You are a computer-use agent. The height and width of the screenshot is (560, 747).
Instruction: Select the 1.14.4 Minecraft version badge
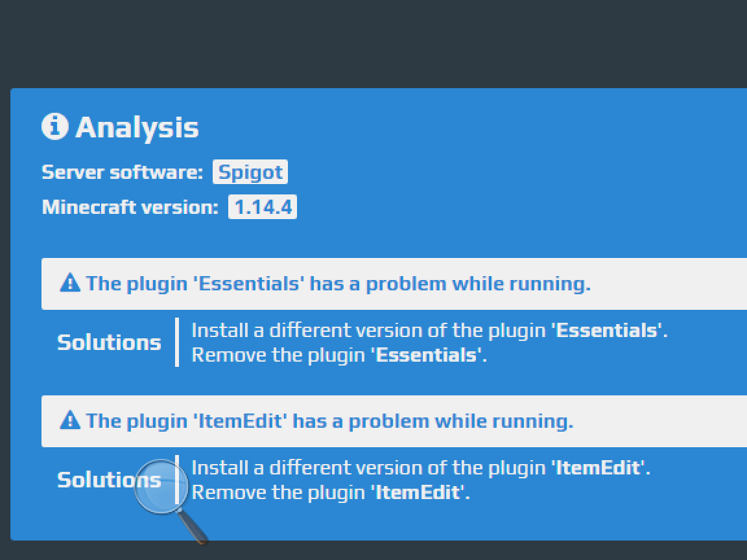click(263, 207)
